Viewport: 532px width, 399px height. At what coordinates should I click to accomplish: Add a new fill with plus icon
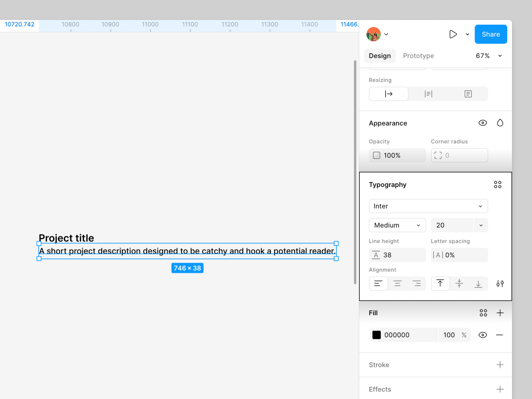(500, 313)
